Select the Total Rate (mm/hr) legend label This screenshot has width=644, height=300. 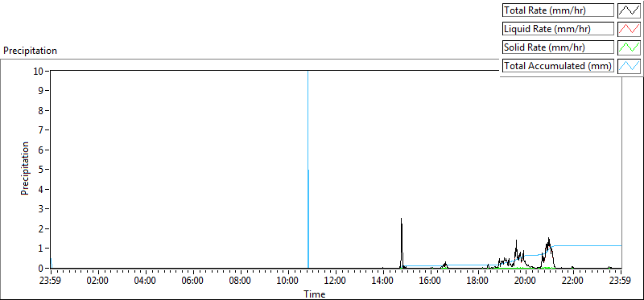[559, 10]
